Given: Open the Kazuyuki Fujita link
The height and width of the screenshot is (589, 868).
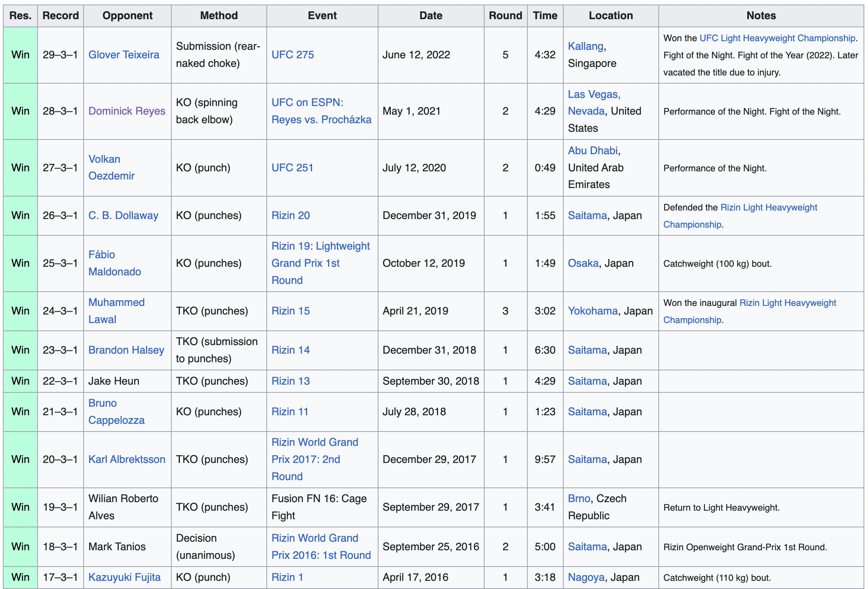Looking at the screenshot, I should pos(124,577).
